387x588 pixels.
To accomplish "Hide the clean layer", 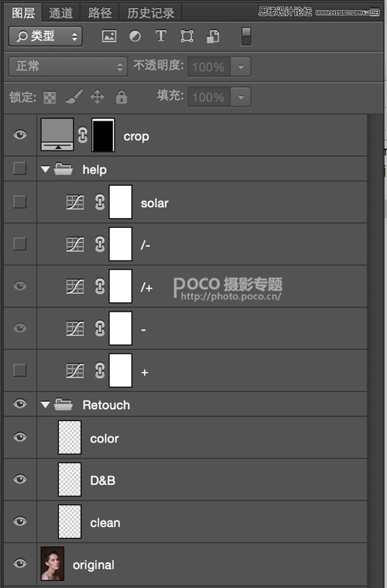I will (x=20, y=521).
